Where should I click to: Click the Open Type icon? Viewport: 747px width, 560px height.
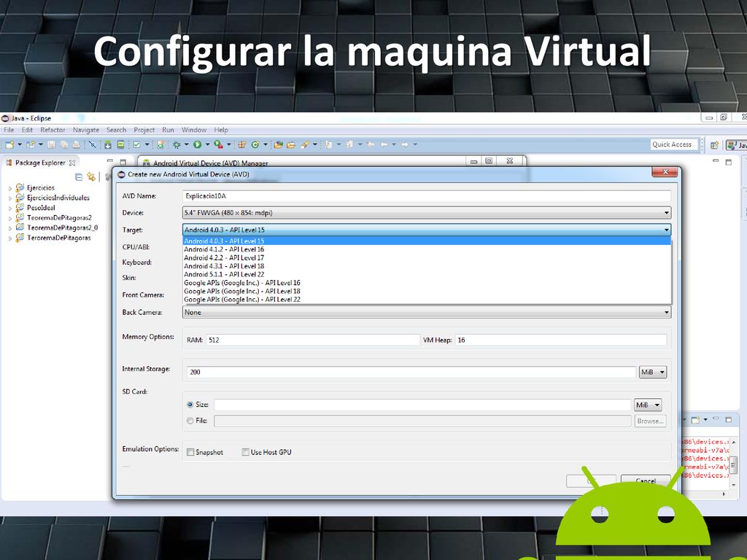click(x=279, y=144)
